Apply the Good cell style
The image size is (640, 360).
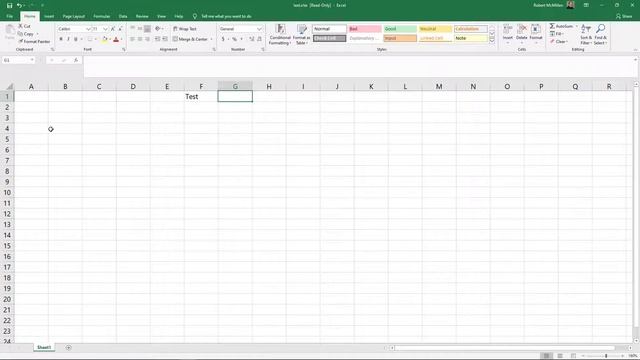click(x=400, y=29)
